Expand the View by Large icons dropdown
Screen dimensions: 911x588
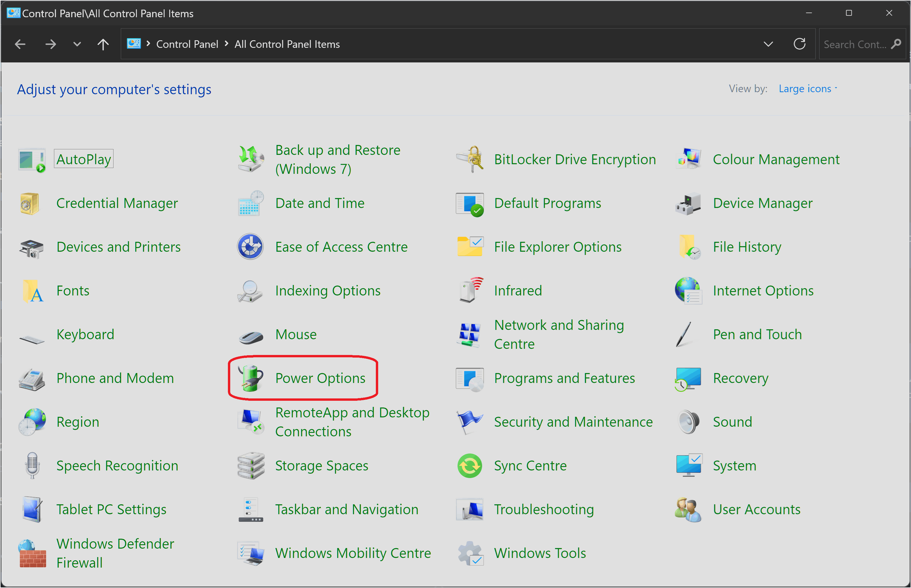pos(807,89)
